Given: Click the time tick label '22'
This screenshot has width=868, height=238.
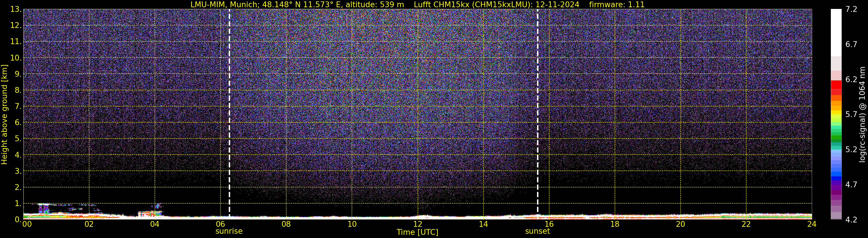Looking at the screenshot, I should [746, 224].
